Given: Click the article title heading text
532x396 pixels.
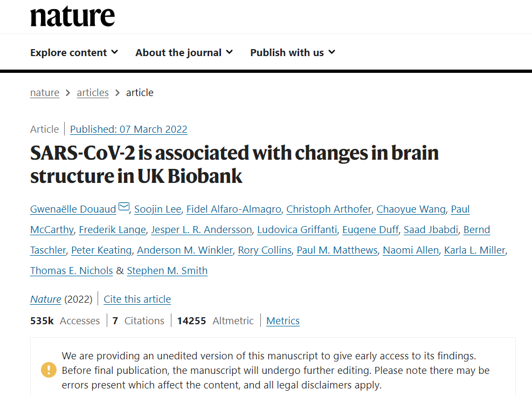Looking at the screenshot, I should 234,165.
